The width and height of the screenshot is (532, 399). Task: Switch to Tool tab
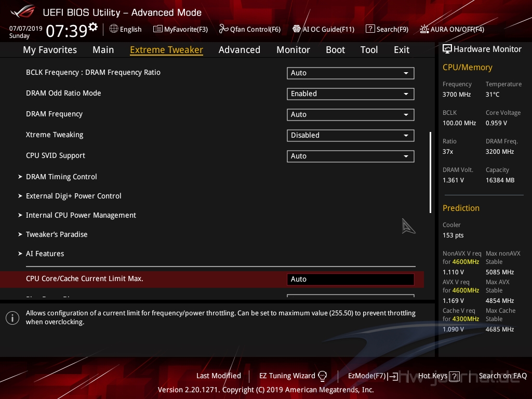click(x=369, y=50)
